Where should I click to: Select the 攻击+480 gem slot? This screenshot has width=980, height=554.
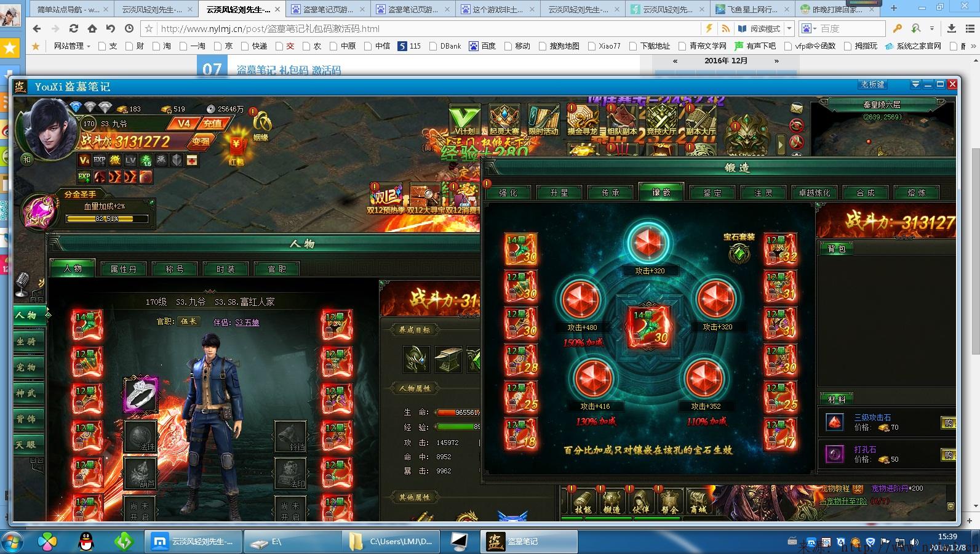tap(582, 300)
